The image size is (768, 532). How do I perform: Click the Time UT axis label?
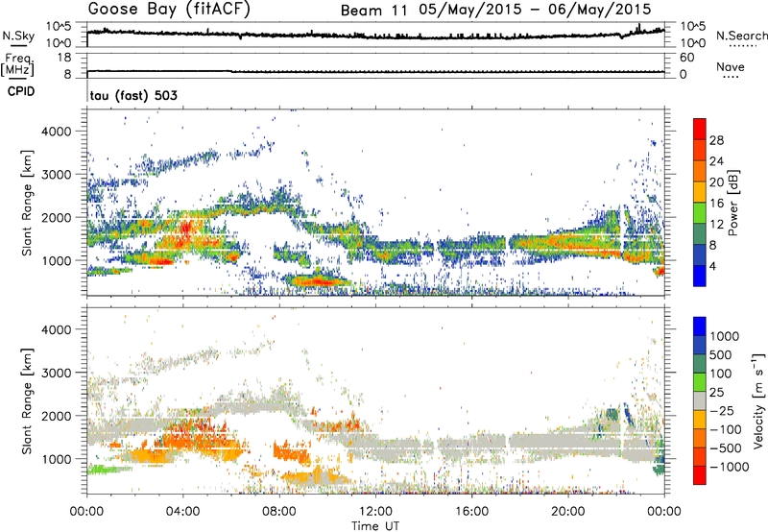pos(375,526)
